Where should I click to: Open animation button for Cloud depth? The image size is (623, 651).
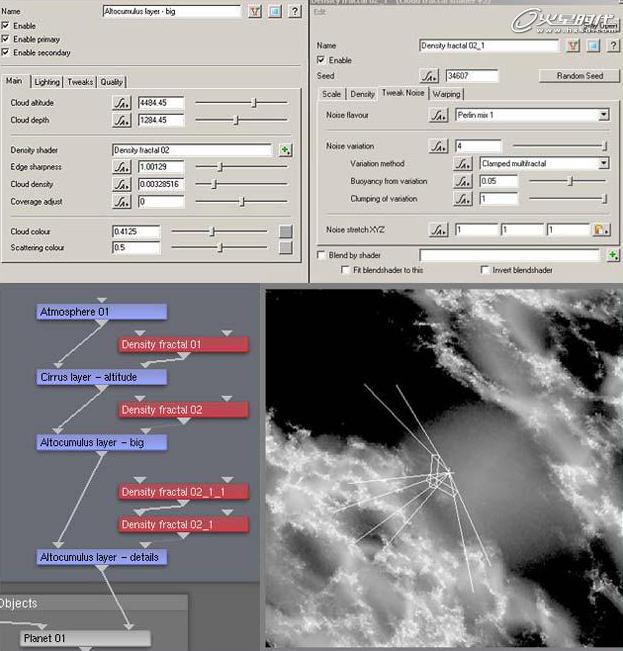tap(122, 120)
